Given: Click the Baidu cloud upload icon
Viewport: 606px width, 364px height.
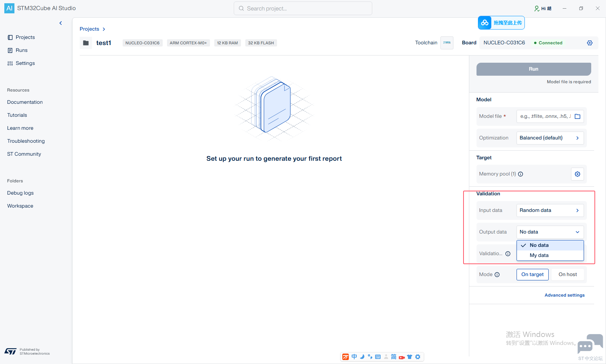Looking at the screenshot, I should [485, 23].
